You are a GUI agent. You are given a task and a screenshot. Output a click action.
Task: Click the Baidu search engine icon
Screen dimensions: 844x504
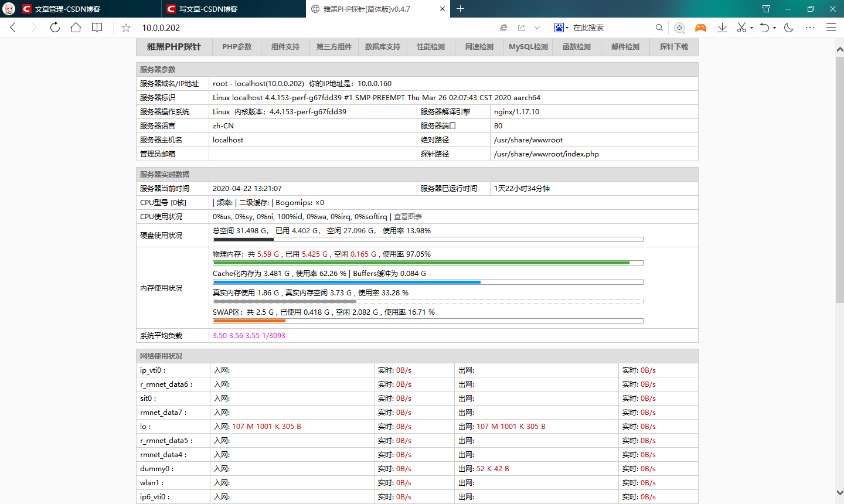click(559, 28)
